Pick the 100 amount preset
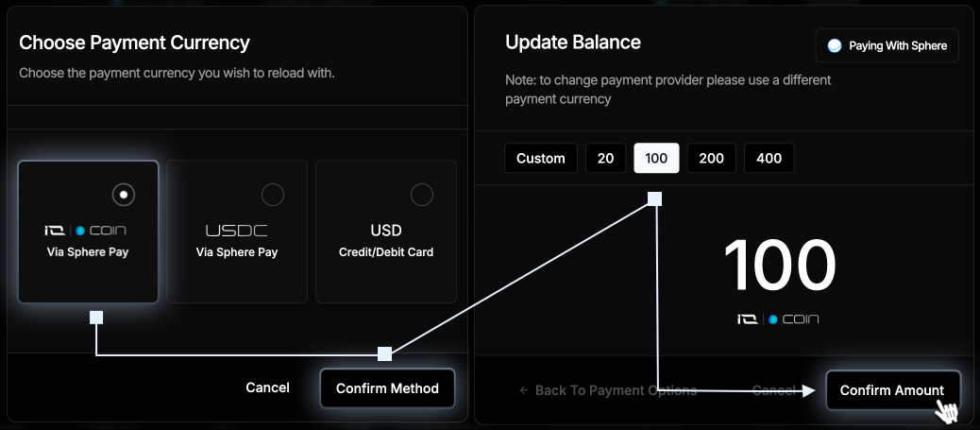 656,159
